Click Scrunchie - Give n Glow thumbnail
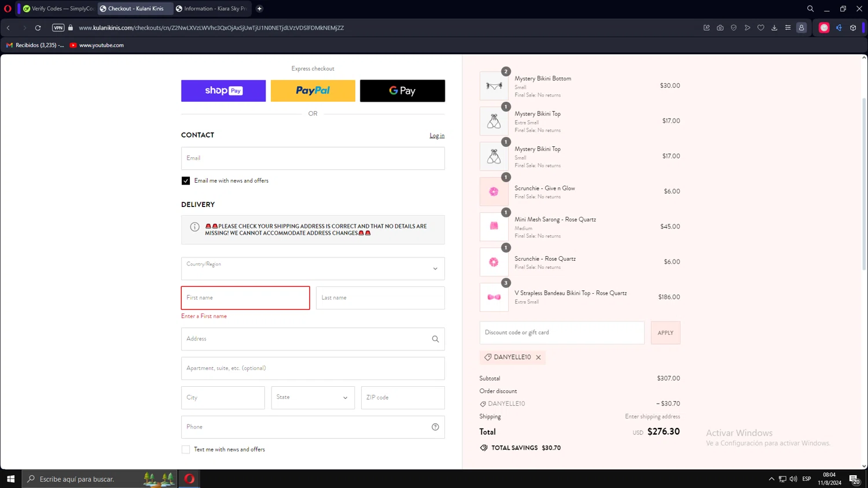The height and width of the screenshot is (488, 868). (494, 191)
